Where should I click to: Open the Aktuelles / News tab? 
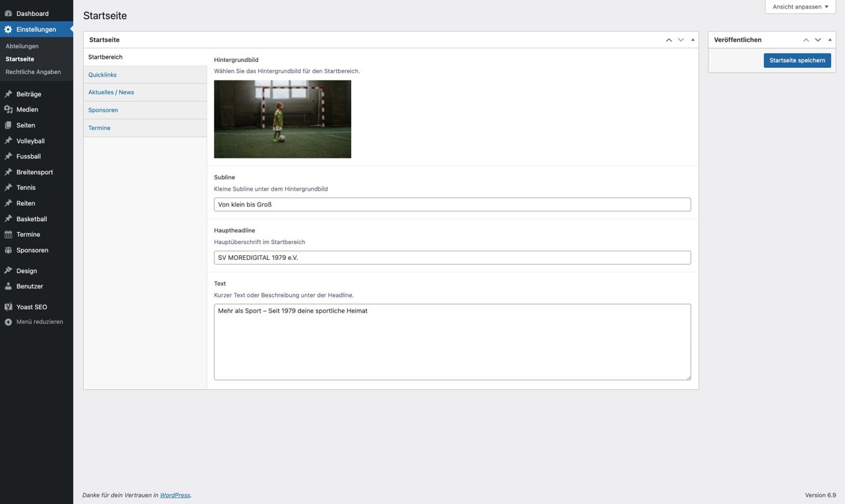[111, 92]
